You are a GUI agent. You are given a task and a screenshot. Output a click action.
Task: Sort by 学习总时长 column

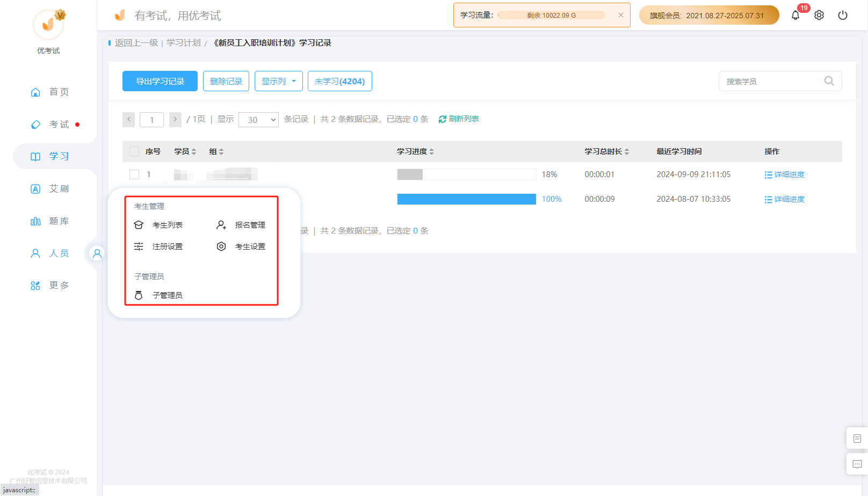[x=607, y=151]
